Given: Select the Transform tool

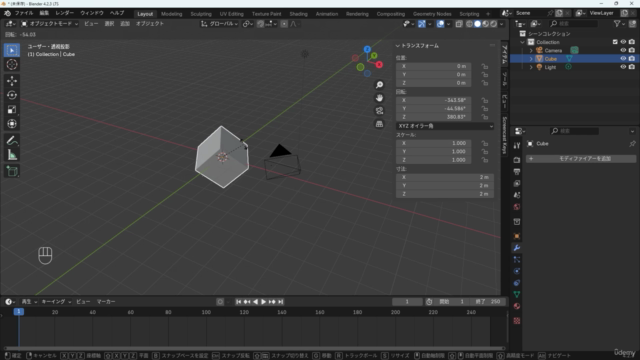Looking at the screenshot, I should tap(12, 124).
